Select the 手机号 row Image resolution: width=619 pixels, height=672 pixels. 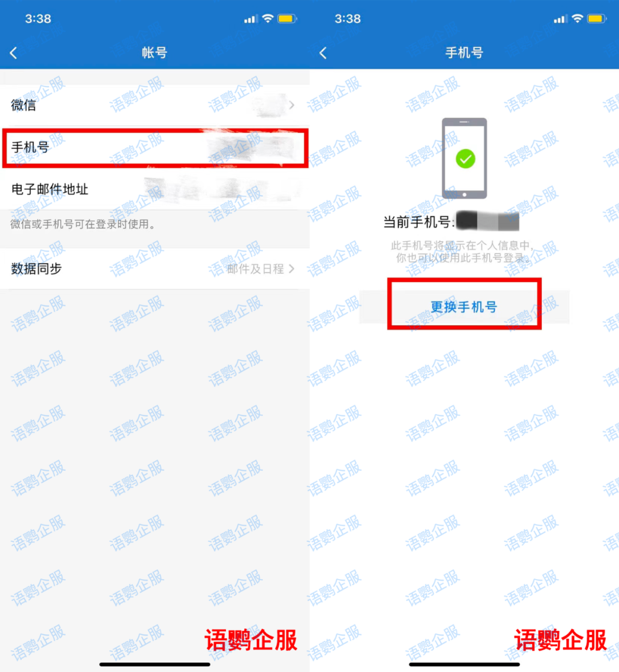coord(155,148)
